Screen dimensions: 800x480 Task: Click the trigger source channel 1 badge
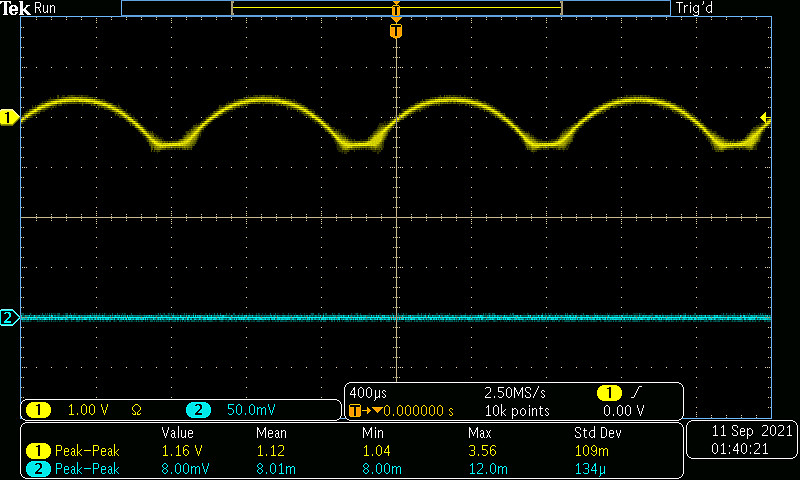click(x=609, y=393)
